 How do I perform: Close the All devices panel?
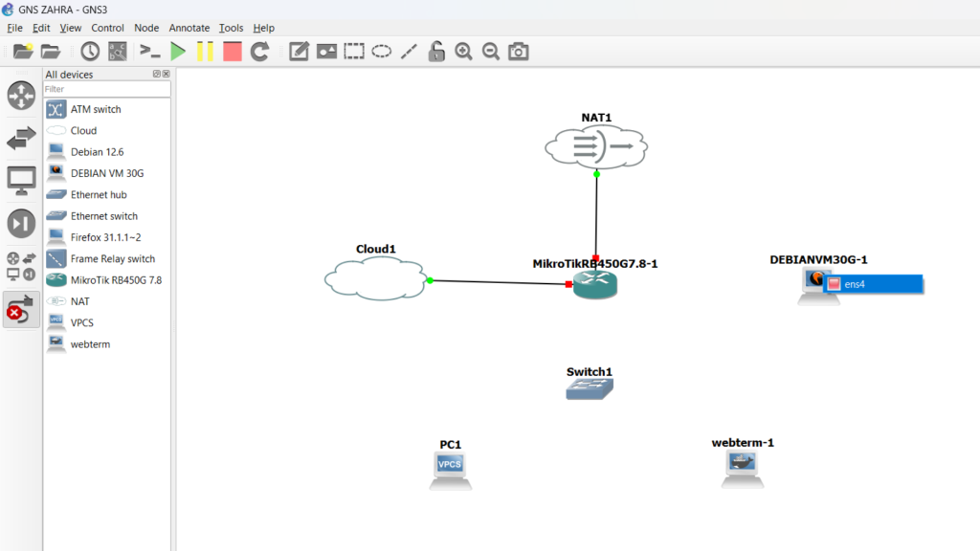coord(166,74)
